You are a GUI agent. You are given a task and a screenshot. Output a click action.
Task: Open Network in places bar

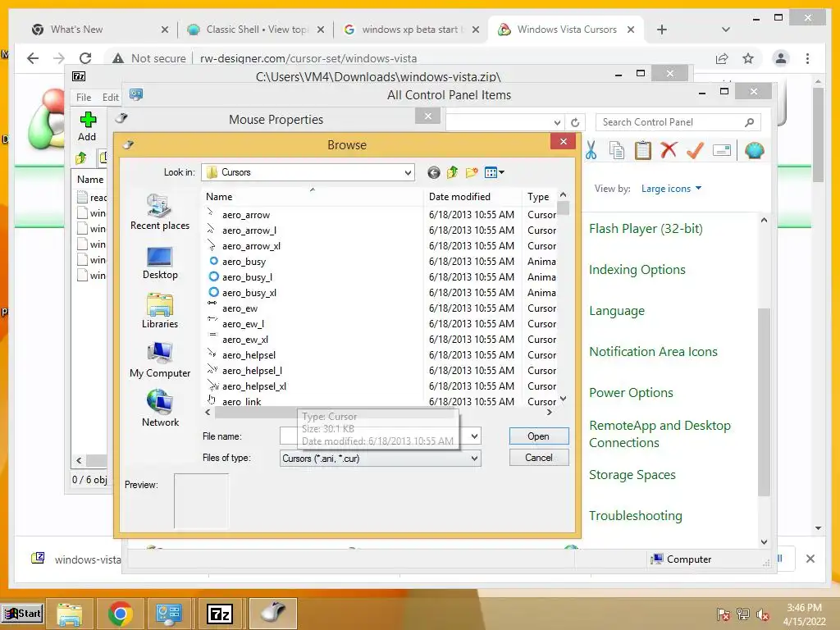[160, 409]
